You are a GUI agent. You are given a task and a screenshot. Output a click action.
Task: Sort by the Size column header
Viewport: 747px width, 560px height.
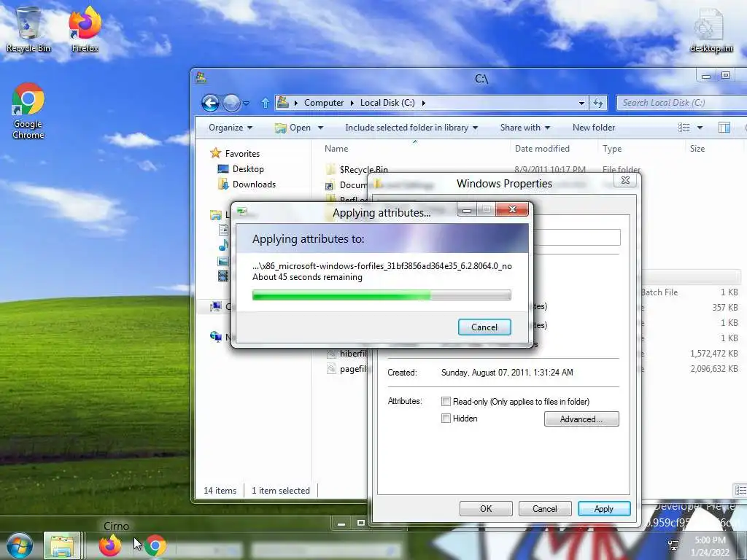[x=697, y=149]
